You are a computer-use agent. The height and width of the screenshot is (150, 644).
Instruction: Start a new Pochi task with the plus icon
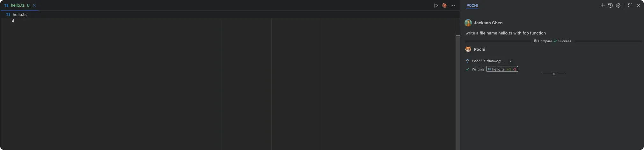pyautogui.click(x=603, y=5)
